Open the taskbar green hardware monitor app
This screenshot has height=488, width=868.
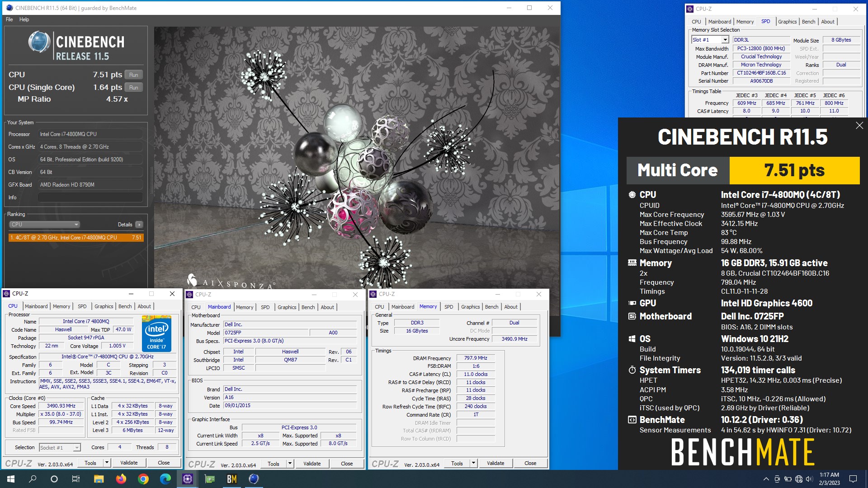point(209,479)
